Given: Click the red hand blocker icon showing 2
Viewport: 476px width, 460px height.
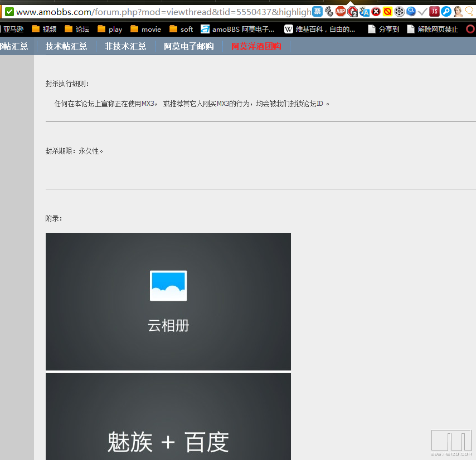Looking at the screenshot, I should [352, 12].
